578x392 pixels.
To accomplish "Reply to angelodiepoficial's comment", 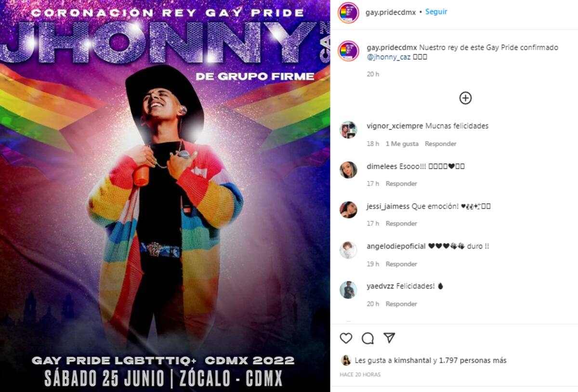I will click(401, 264).
